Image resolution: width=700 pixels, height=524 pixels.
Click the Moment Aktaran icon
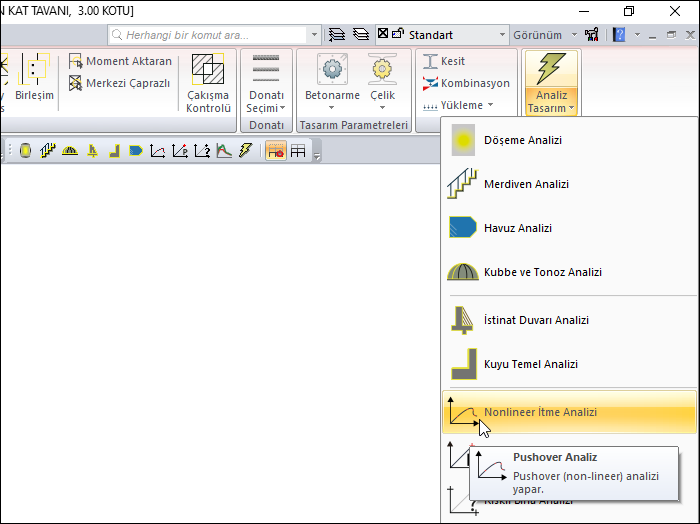point(76,61)
